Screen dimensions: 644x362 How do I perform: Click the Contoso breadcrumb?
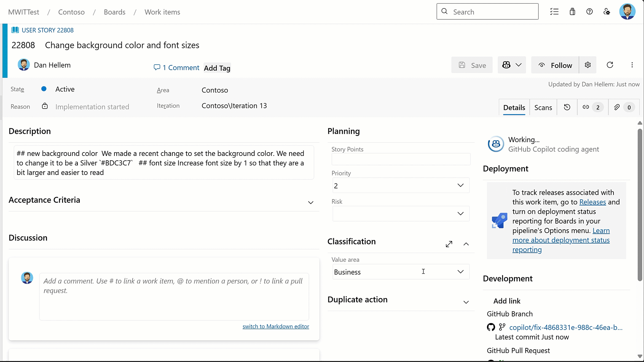71,12
